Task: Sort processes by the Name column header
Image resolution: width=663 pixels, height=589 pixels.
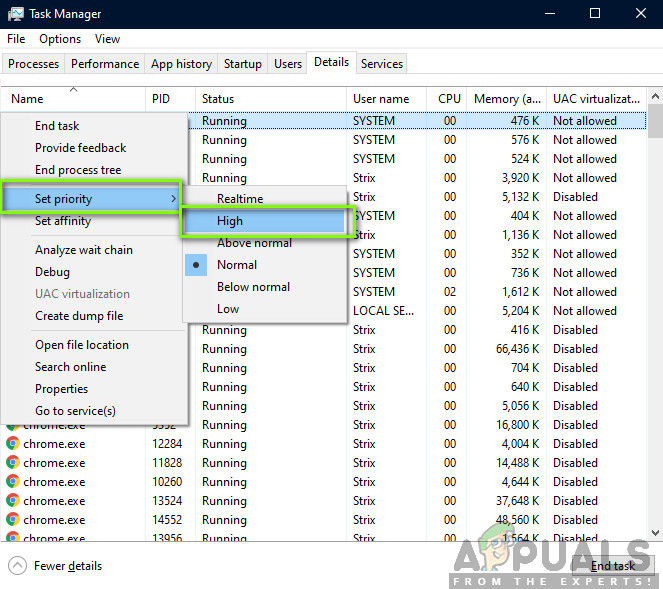Action: (x=27, y=99)
